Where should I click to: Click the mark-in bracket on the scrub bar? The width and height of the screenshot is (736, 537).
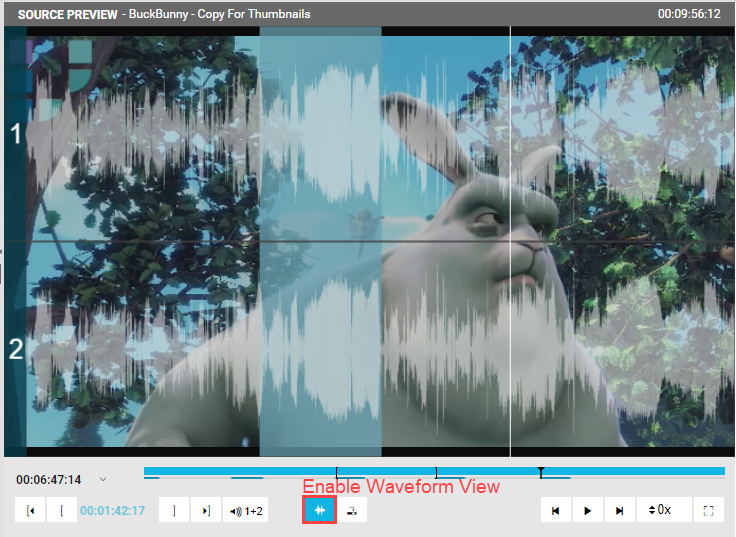tap(337, 472)
